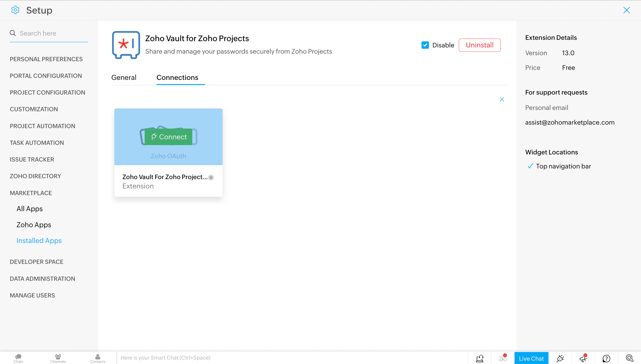Viewport: 641px width, 364px height.
Task: Click the price value Free
Action: [x=568, y=68]
